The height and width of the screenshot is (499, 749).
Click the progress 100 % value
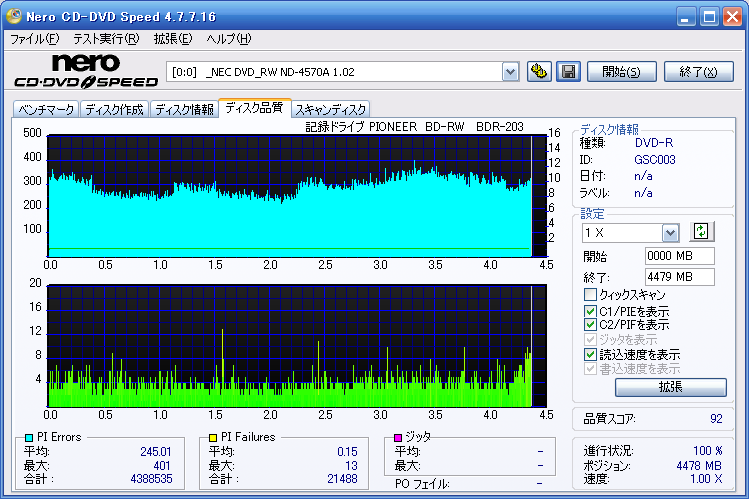pyautogui.click(x=707, y=451)
